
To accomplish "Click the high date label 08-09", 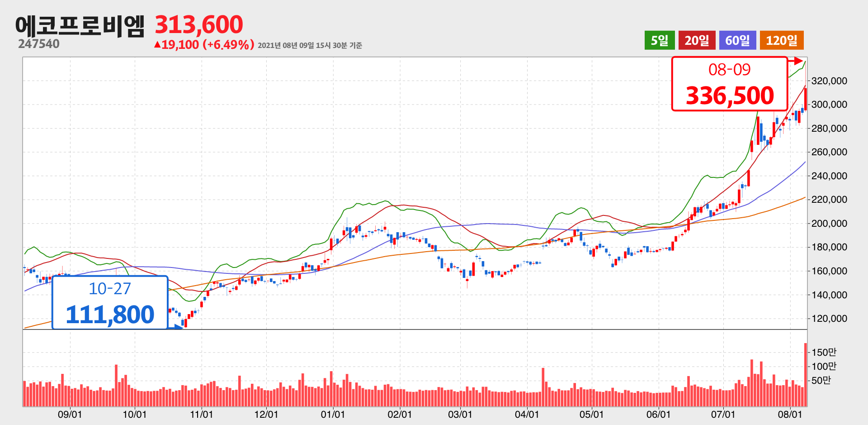I will [729, 70].
